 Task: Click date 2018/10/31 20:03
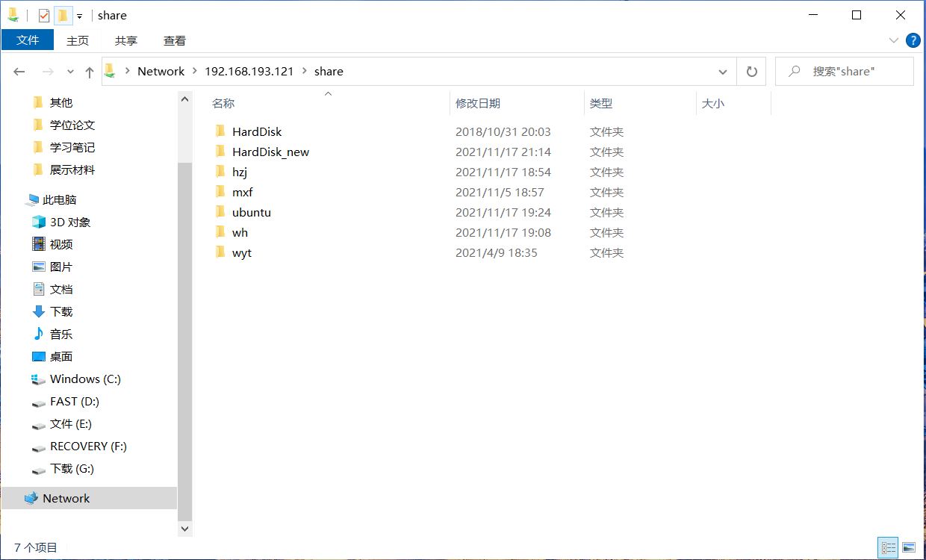coord(503,131)
